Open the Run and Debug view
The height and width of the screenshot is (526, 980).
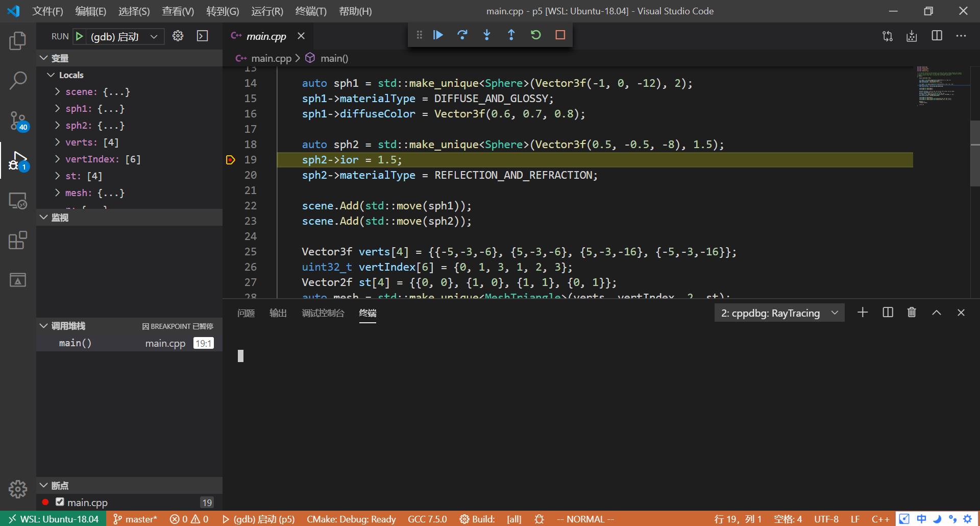(18, 161)
